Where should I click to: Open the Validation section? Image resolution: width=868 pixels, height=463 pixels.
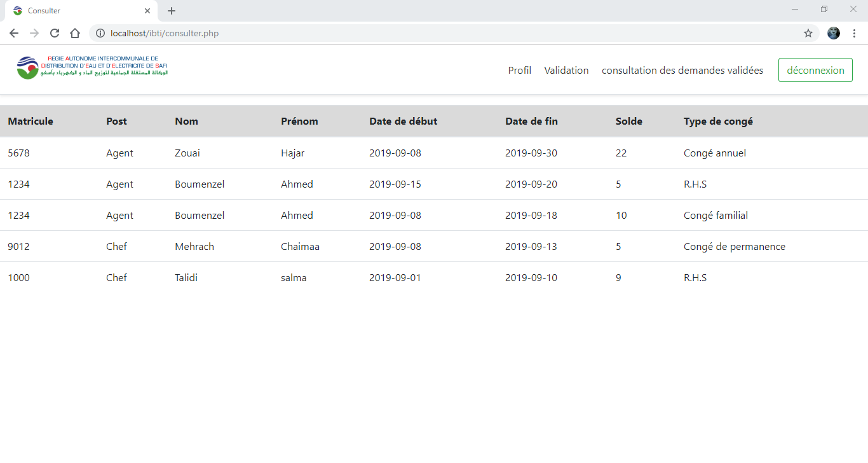(x=566, y=70)
